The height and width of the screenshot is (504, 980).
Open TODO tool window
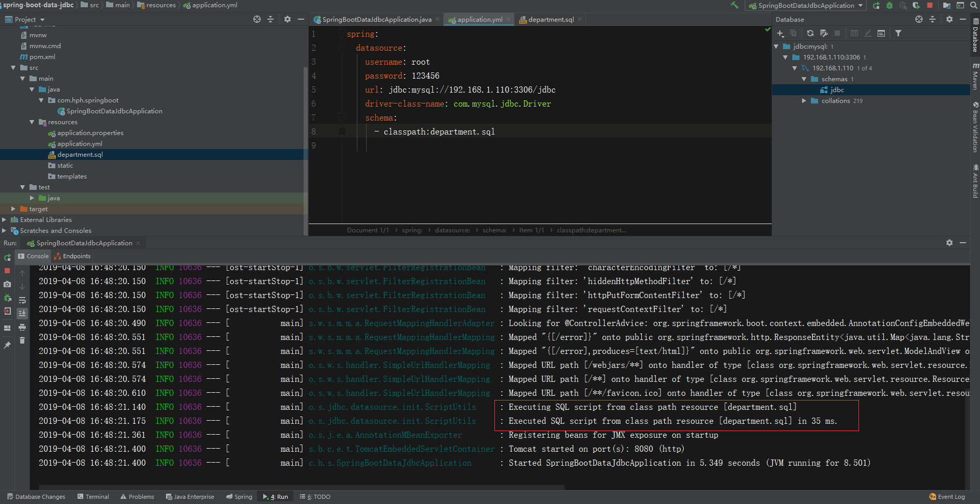coord(315,497)
